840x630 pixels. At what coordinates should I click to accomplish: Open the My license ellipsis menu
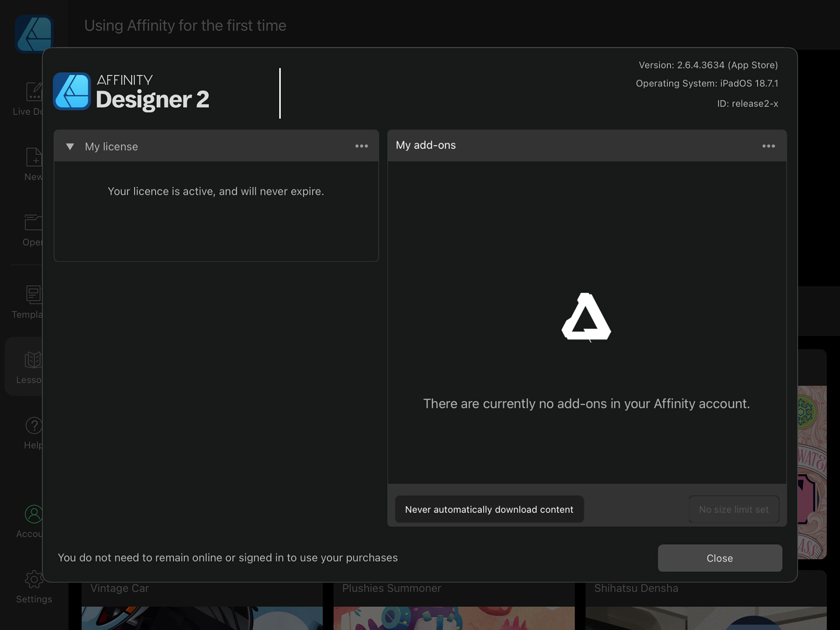361,146
